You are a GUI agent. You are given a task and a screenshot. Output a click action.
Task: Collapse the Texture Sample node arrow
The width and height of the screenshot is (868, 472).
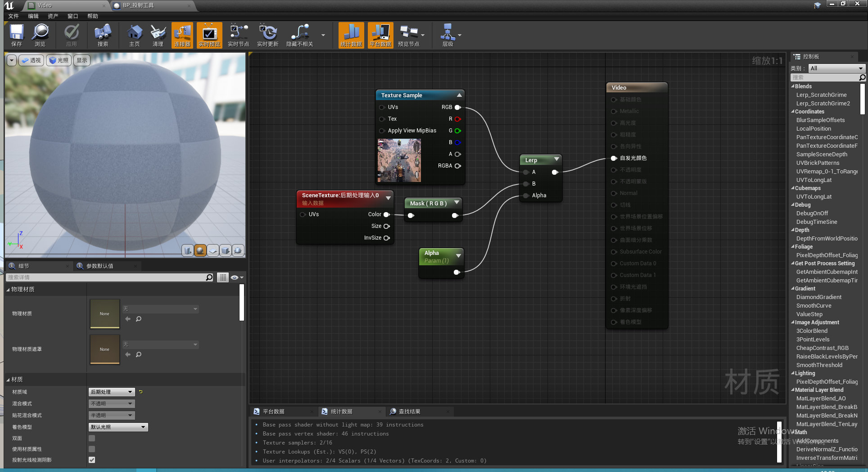coord(459,95)
